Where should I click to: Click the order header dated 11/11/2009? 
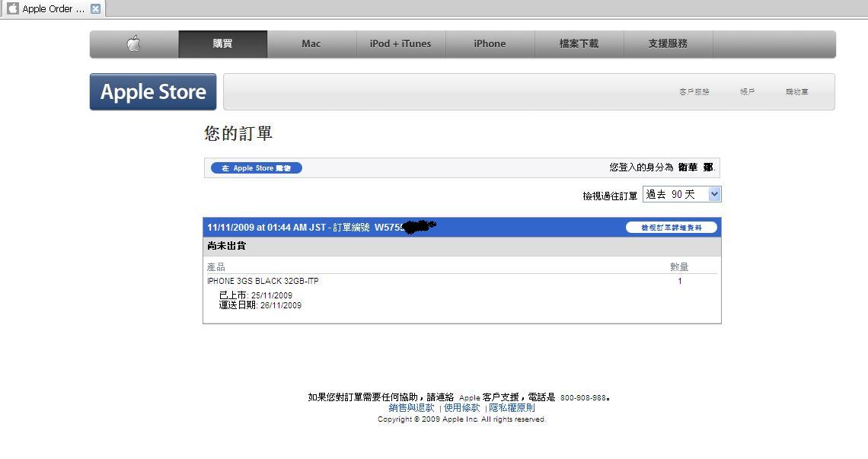pos(461,228)
